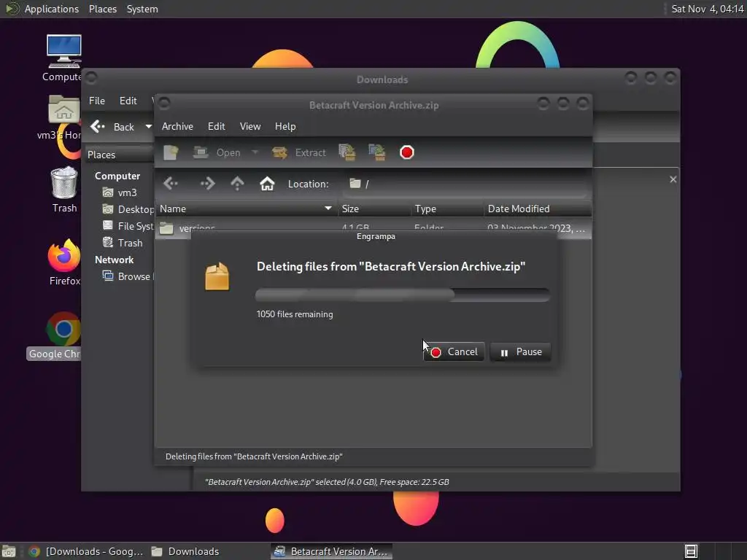
Task: Open the View menu in Engrampa
Action: coord(250,126)
